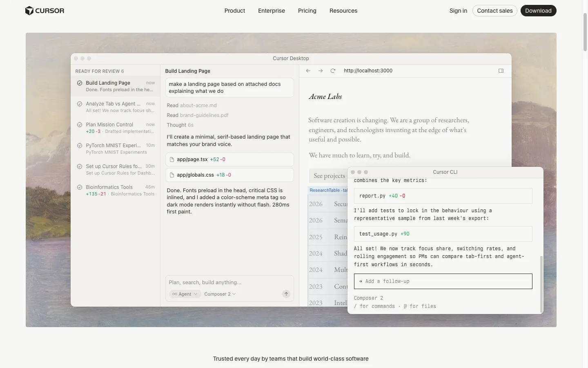Click check icon beside PyTorch MNIST task
The image size is (588, 368).
point(80,146)
